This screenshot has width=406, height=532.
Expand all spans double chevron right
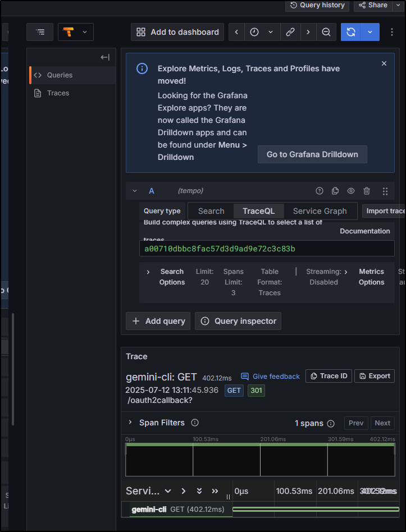215,491
